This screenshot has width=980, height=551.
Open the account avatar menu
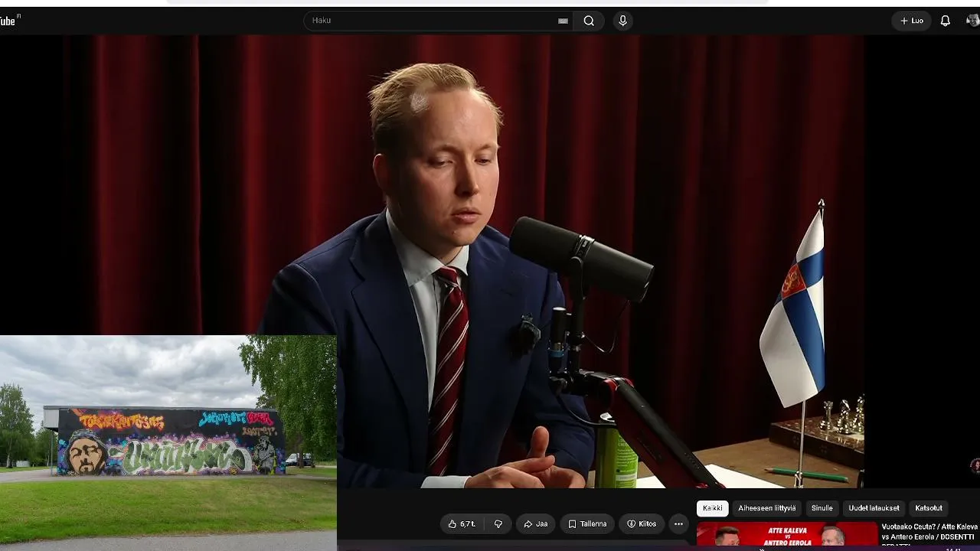(x=972, y=21)
